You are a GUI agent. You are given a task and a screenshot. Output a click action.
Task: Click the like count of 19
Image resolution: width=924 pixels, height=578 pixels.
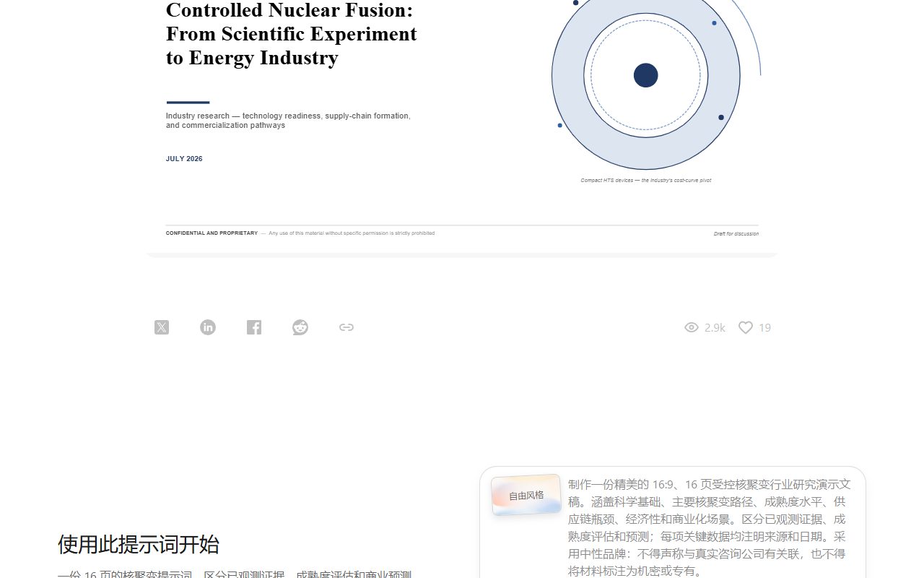[765, 327]
